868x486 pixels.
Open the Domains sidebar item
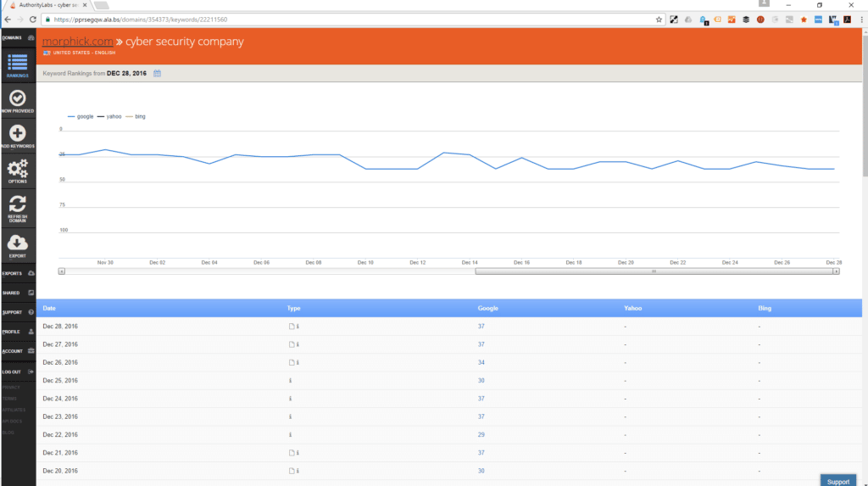coord(18,37)
